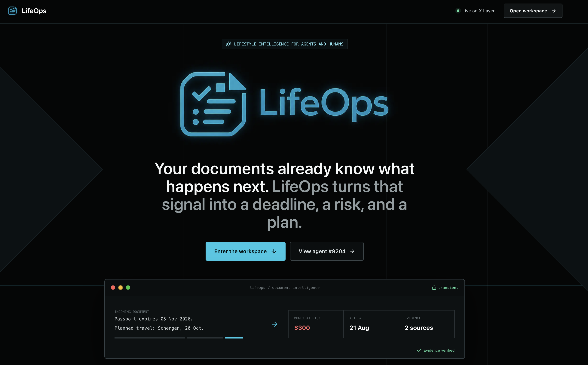Viewport: 588px width, 365px height.
Task: Click the LifeOps logo icon in header
Action: pyautogui.click(x=13, y=11)
